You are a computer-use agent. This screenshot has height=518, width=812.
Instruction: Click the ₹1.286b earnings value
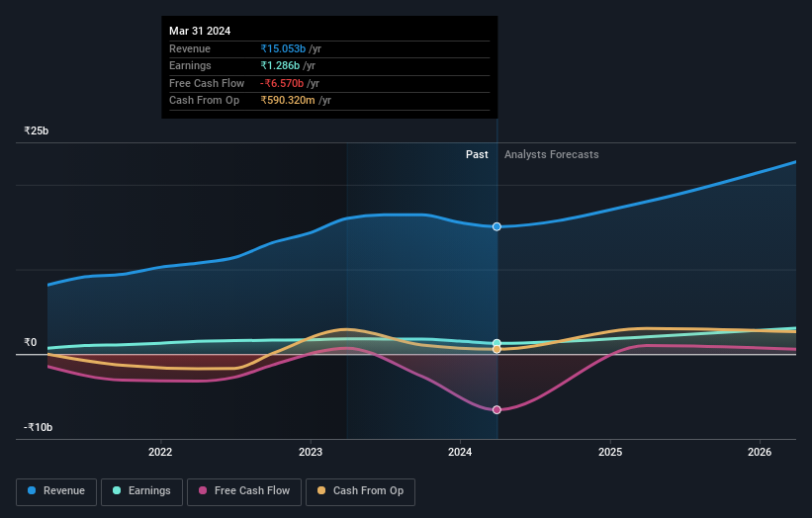280,65
